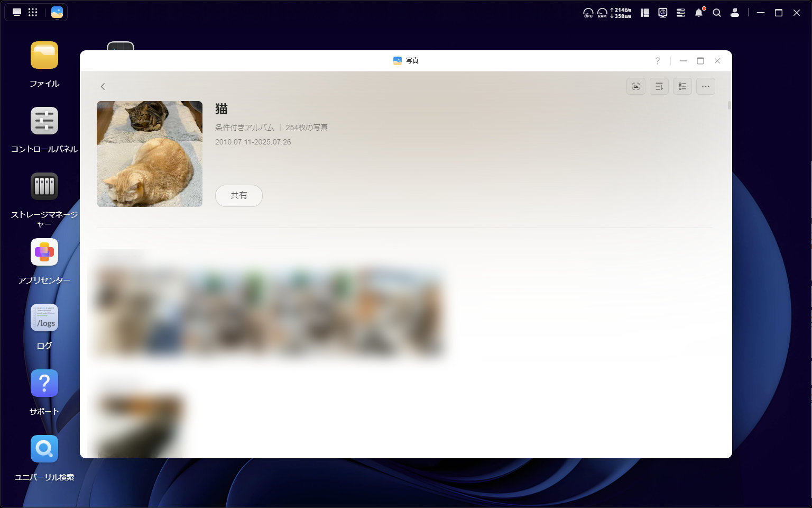812x508 pixels.
Task: Open the sort order options
Action: point(659,86)
